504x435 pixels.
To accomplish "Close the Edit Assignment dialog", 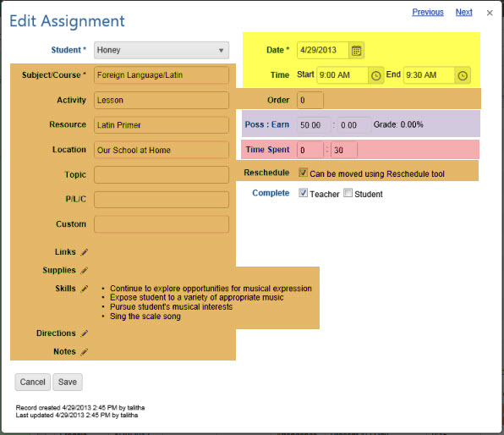I will click(x=490, y=13).
